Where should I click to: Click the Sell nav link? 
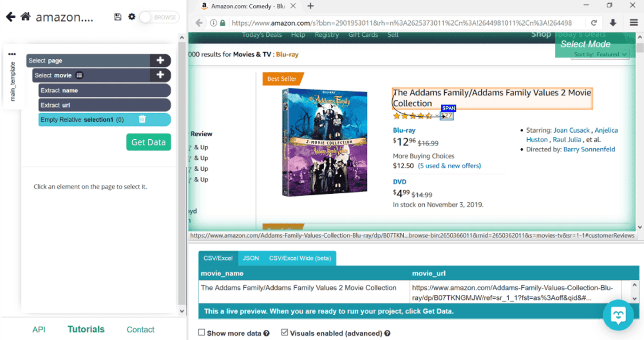pos(393,35)
